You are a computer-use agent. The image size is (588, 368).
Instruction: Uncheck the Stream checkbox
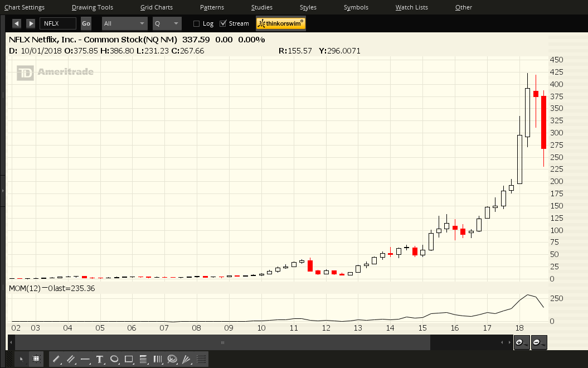[x=223, y=23]
